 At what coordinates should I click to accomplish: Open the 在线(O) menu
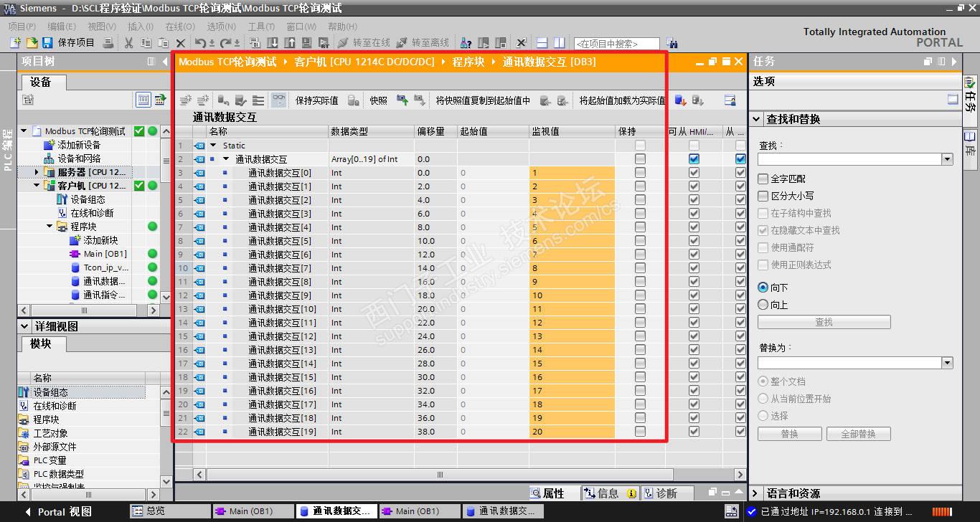(x=179, y=27)
